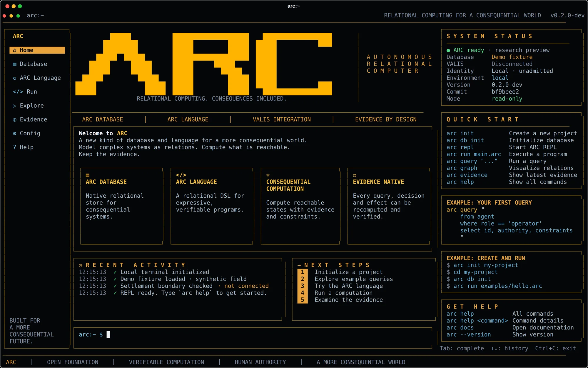The height and width of the screenshot is (368, 588).
Task: Click the Evidence Native scales icon
Action: [x=355, y=175]
